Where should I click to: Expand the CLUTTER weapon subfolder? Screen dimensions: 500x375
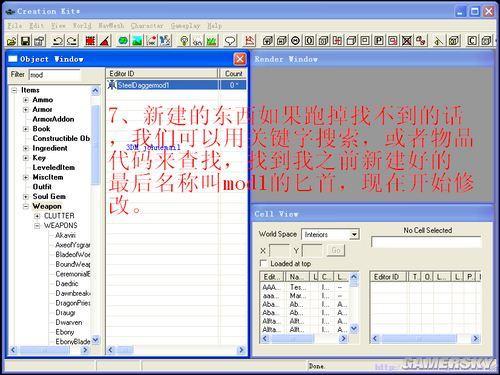pos(37,216)
